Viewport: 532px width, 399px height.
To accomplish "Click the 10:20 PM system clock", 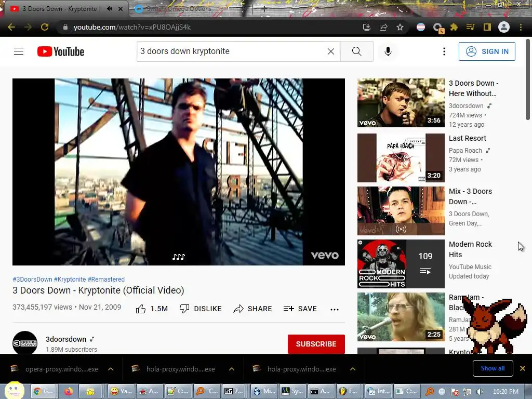I will tap(506, 392).
